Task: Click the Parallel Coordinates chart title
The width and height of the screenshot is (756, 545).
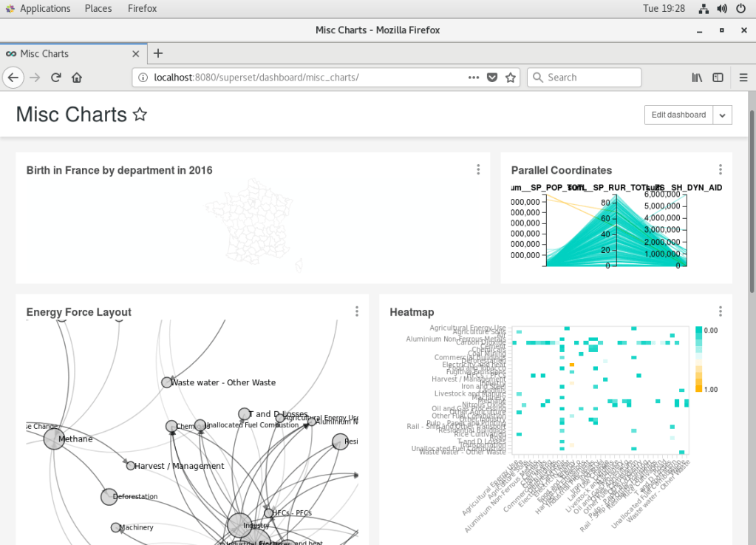Action: click(x=561, y=170)
